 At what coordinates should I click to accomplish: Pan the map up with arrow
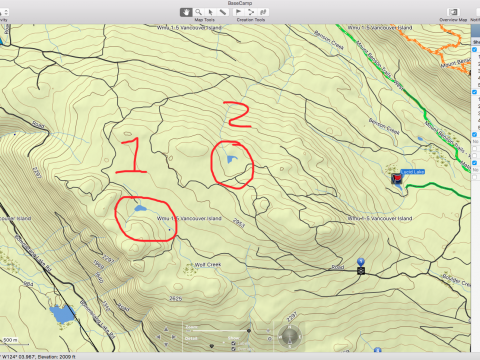166,330
